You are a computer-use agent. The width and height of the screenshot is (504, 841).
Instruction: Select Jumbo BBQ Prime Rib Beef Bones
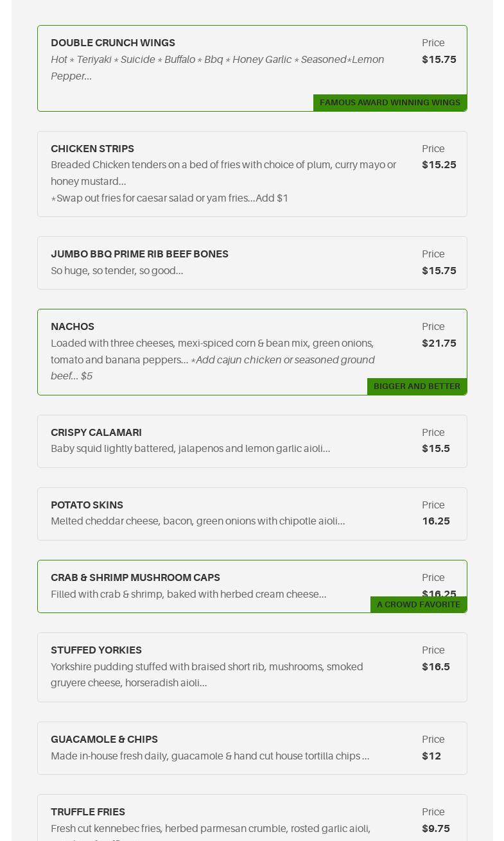point(252,263)
